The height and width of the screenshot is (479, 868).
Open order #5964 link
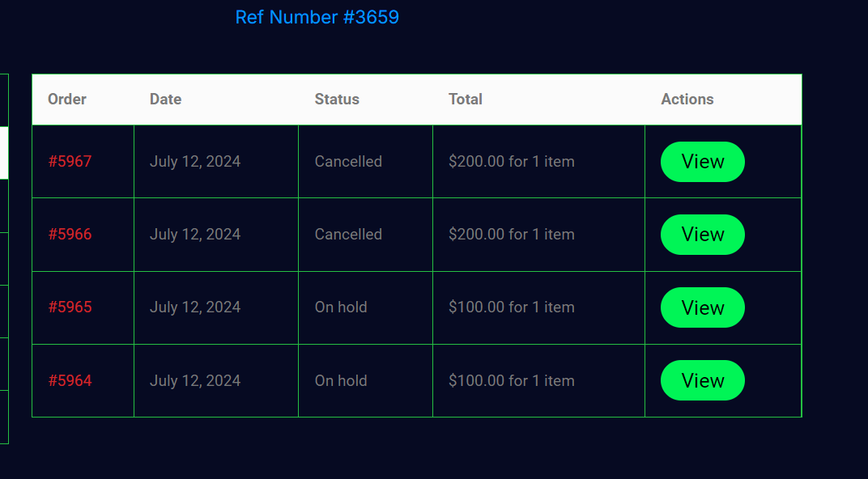70,380
